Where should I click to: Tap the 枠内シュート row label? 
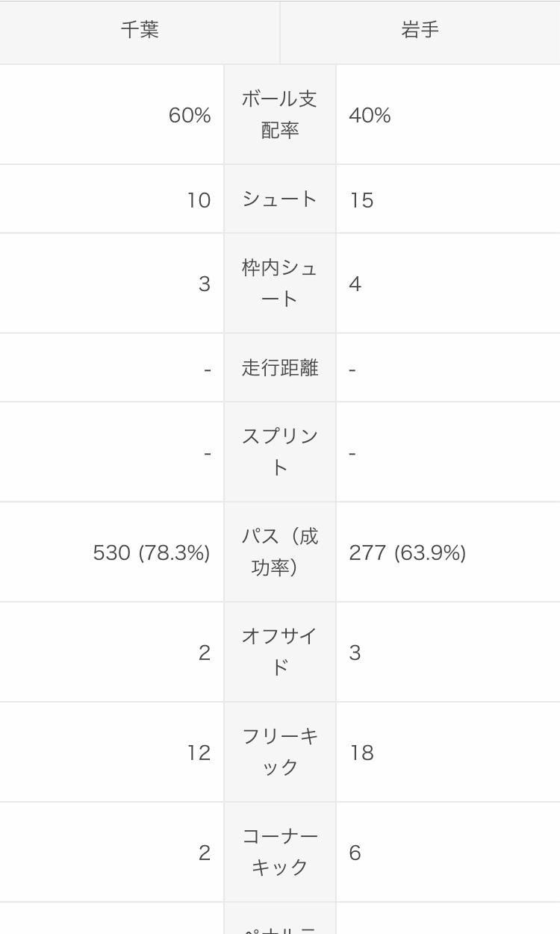(279, 283)
